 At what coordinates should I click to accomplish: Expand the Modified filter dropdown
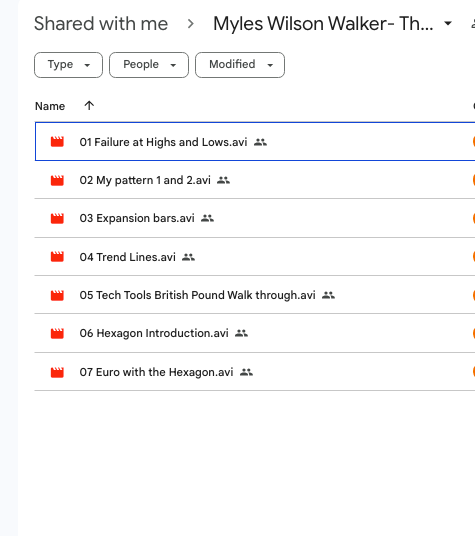click(x=240, y=65)
